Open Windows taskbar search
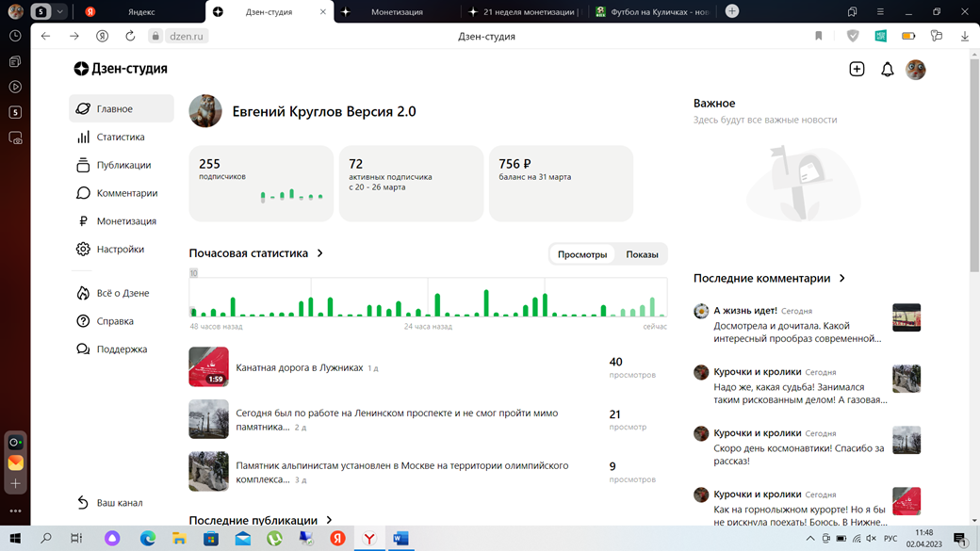The image size is (980, 551). (45, 538)
